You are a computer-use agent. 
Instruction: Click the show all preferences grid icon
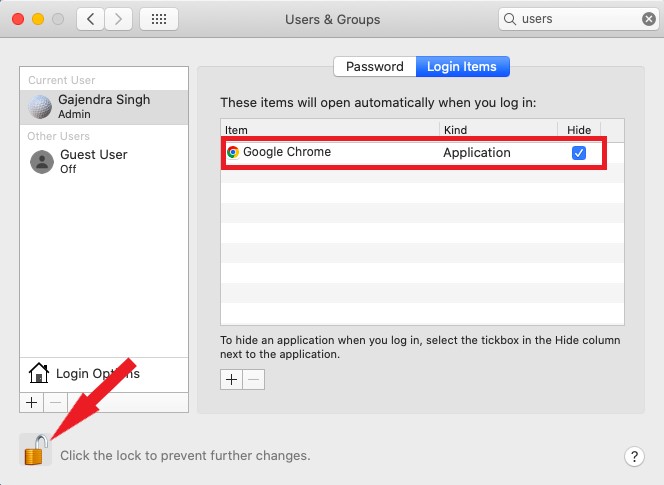tap(159, 19)
